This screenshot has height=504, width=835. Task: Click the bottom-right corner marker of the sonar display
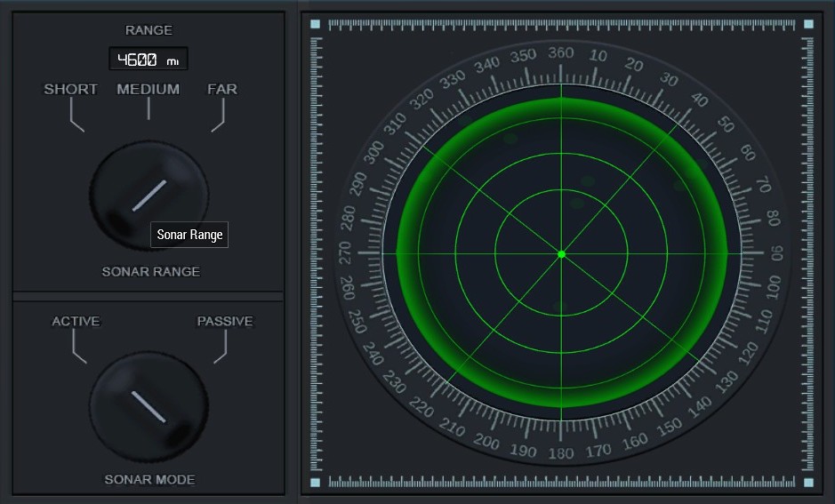pos(807,483)
